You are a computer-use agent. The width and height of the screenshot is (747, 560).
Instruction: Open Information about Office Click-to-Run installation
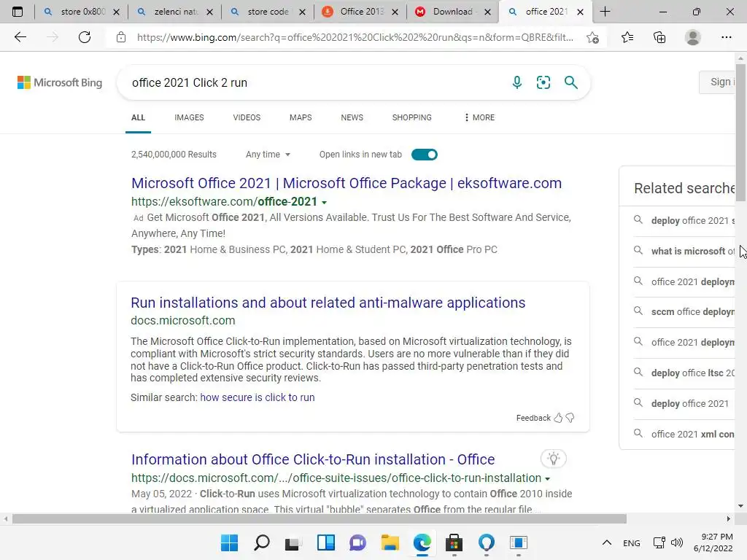click(313, 459)
